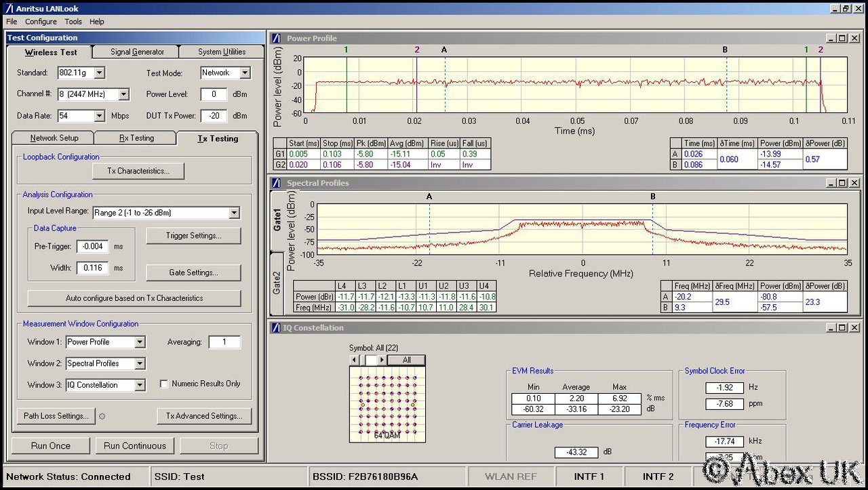Maximize the Spectral Profiles window

842,183
